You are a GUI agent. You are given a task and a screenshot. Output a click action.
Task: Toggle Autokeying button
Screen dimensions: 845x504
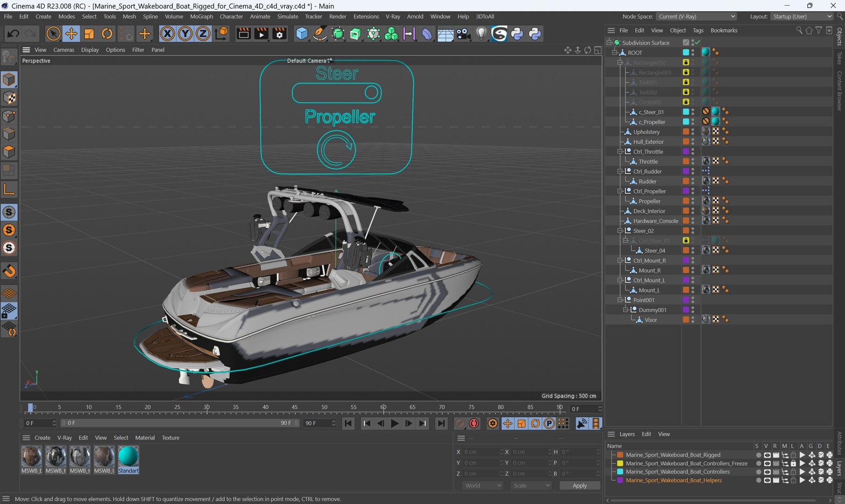tap(474, 423)
